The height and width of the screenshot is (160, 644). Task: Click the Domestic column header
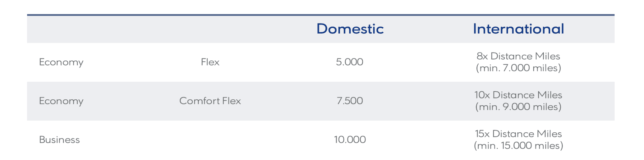(350, 29)
